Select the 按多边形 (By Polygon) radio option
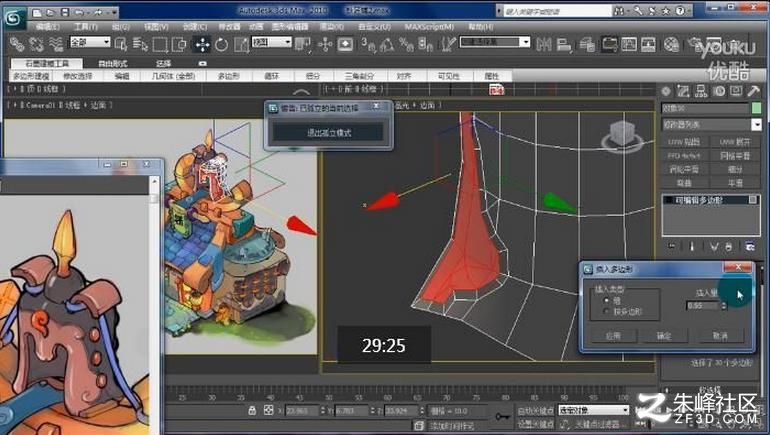 pos(606,311)
